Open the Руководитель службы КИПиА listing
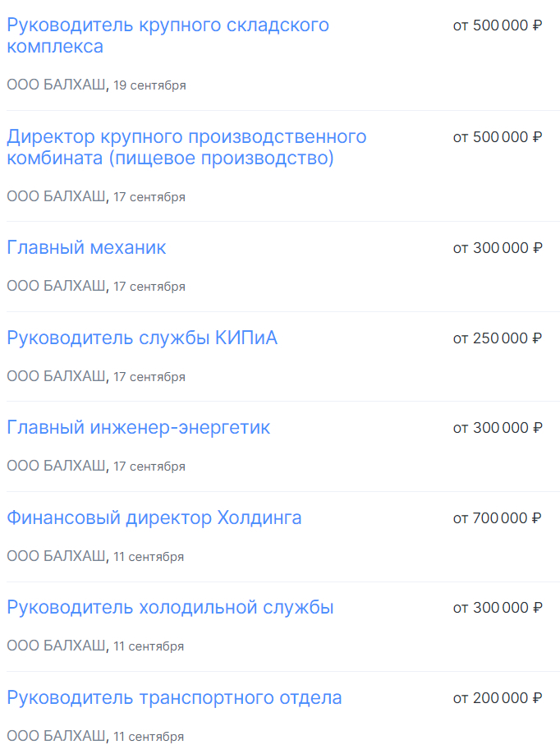 click(142, 338)
